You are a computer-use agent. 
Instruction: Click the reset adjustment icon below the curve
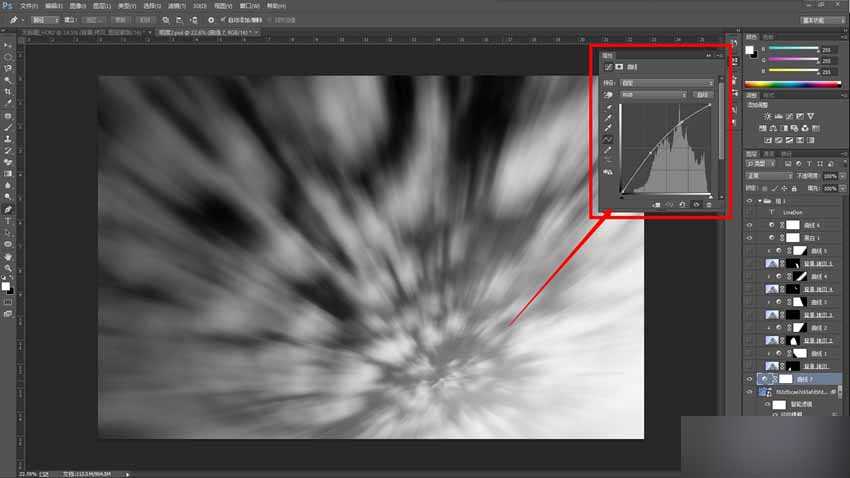point(682,205)
